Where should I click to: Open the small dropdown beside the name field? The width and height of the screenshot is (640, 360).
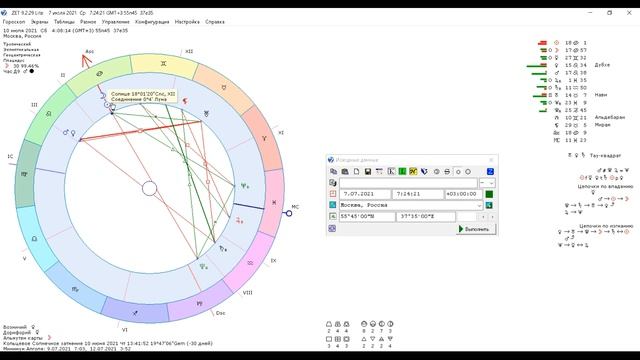[487, 183]
